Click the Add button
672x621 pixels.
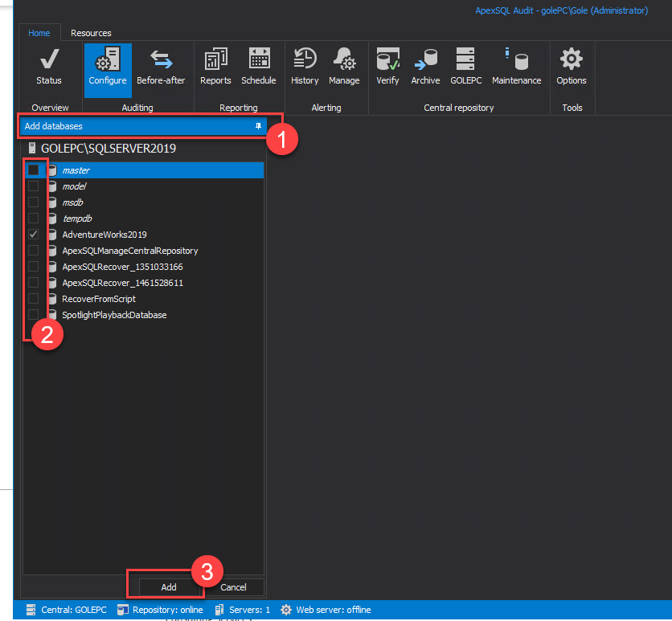point(169,587)
